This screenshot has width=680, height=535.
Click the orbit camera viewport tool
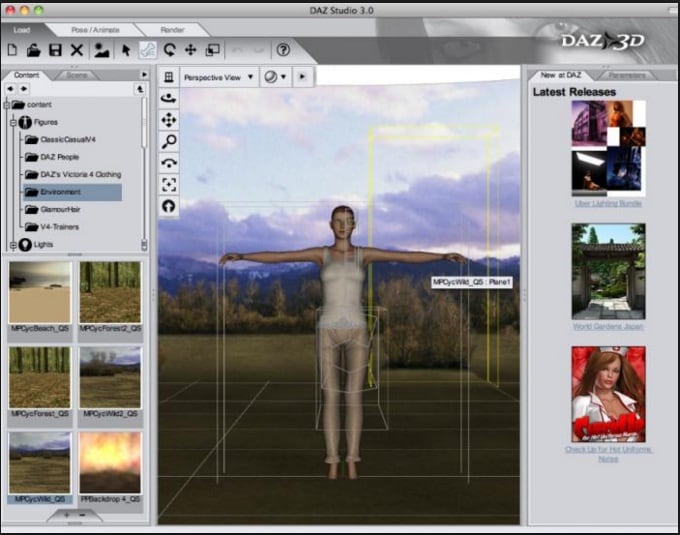(169, 98)
